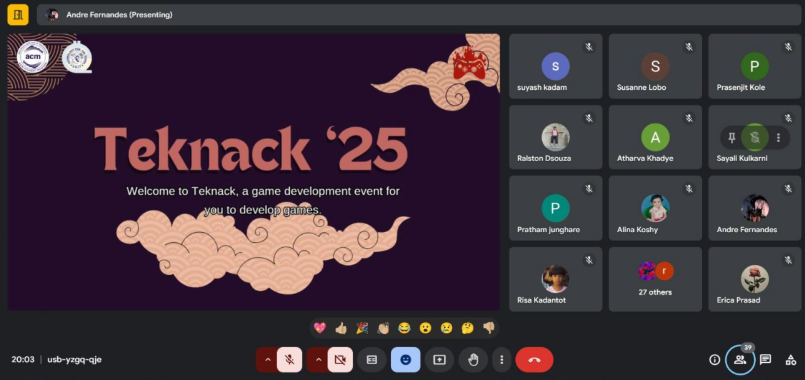Click the usb-yzgq-qje meeting code
This screenshot has height=380, width=805.
click(74, 359)
